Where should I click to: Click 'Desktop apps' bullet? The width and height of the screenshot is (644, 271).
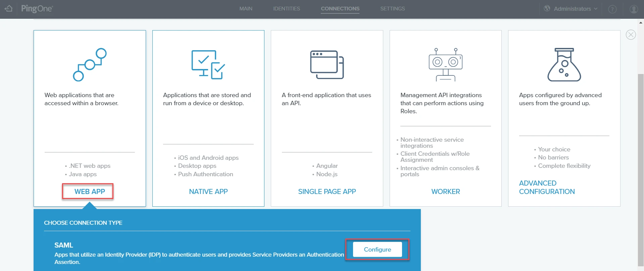(x=197, y=166)
